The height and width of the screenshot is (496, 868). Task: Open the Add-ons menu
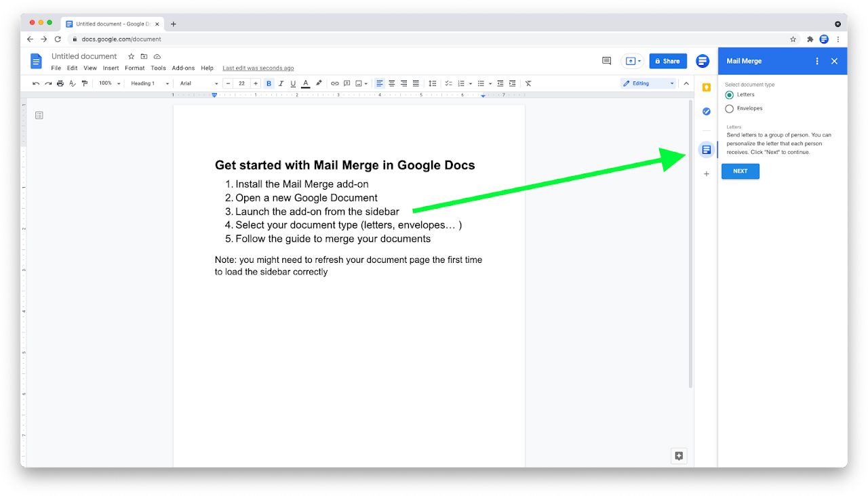pyautogui.click(x=183, y=68)
